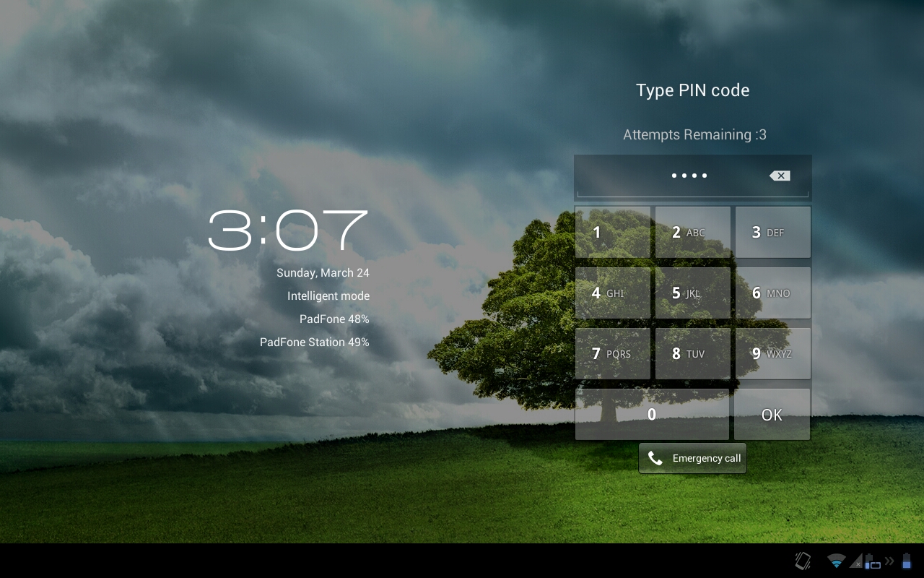The width and height of the screenshot is (924, 578).
Task: Tap key 2 ABC on the keypad
Action: pyautogui.click(x=693, y=232)
